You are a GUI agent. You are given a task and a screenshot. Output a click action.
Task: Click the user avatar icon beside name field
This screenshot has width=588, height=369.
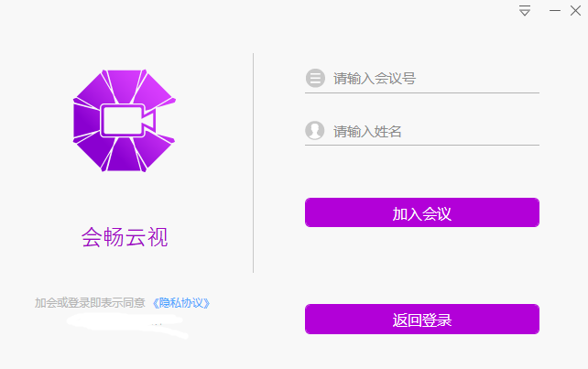pyautogui.click(x=315, y=131)
